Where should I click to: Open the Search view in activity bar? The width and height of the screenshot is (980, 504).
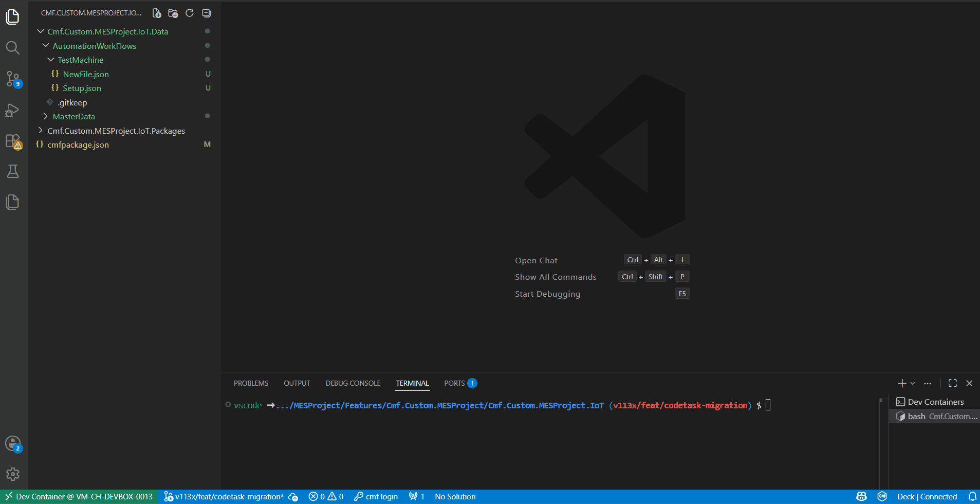point(13,48)
